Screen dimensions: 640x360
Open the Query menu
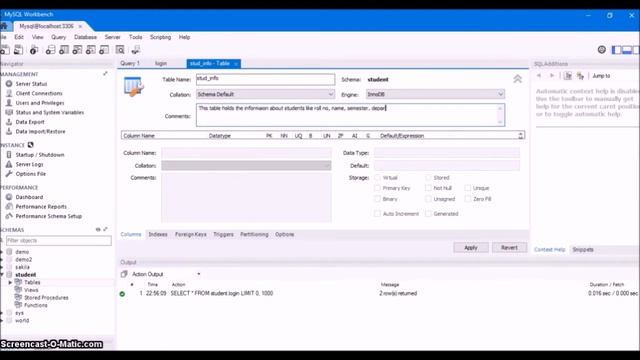(x=58, y=37)
